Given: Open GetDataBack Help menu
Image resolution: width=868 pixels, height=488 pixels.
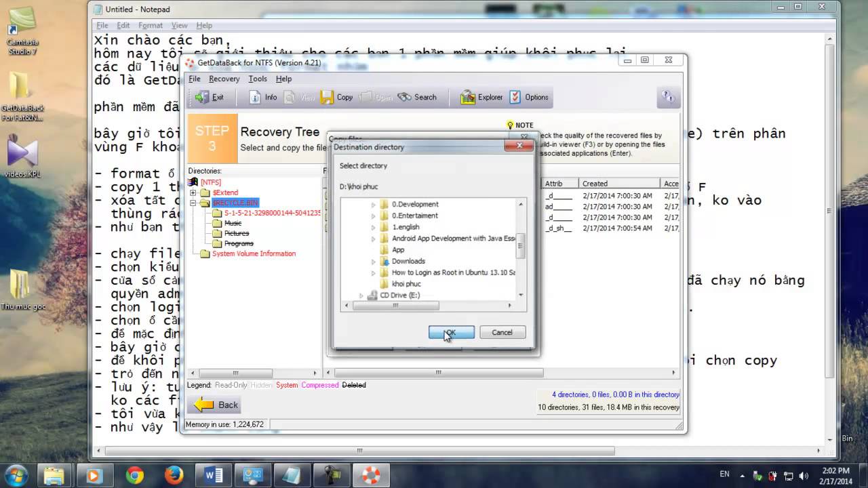Looking at the screenshot, I should (283, 79).
